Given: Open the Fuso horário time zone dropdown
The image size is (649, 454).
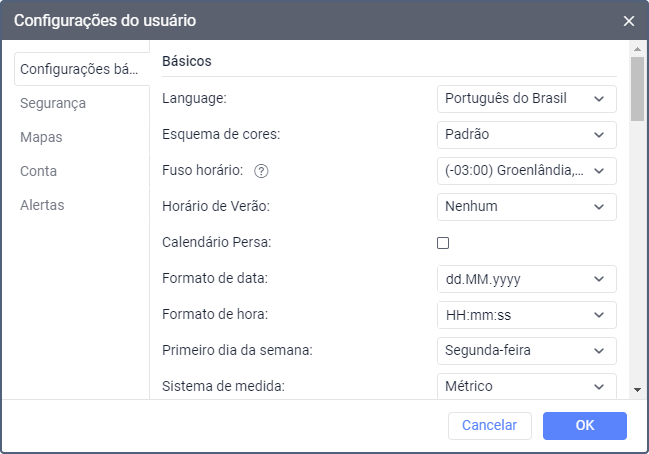Looking at the screenshot, I should click(x=526, y=171).
